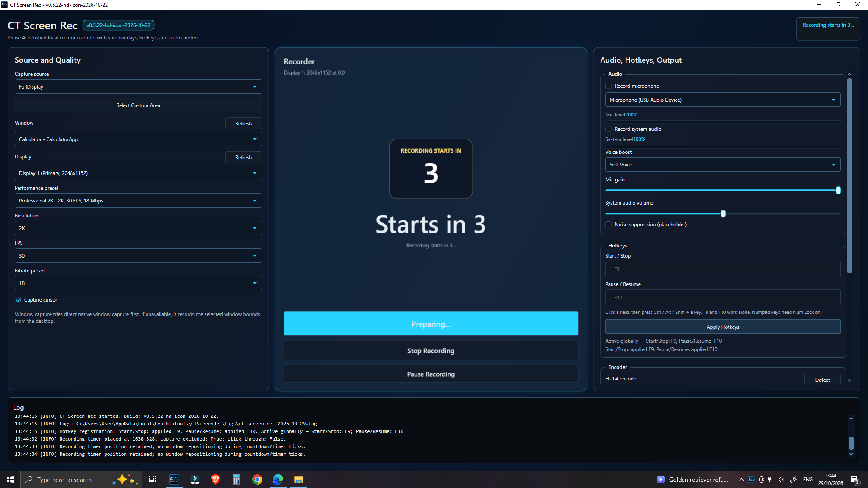Image resolution: width=868 pixels, height=488 pixels.
Task: Open the Capture source dropdown
Action: coord(138,86)
